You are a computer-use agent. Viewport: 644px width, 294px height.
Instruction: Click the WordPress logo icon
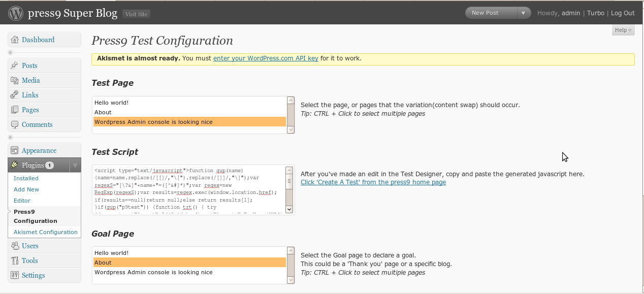click(16, 13)
